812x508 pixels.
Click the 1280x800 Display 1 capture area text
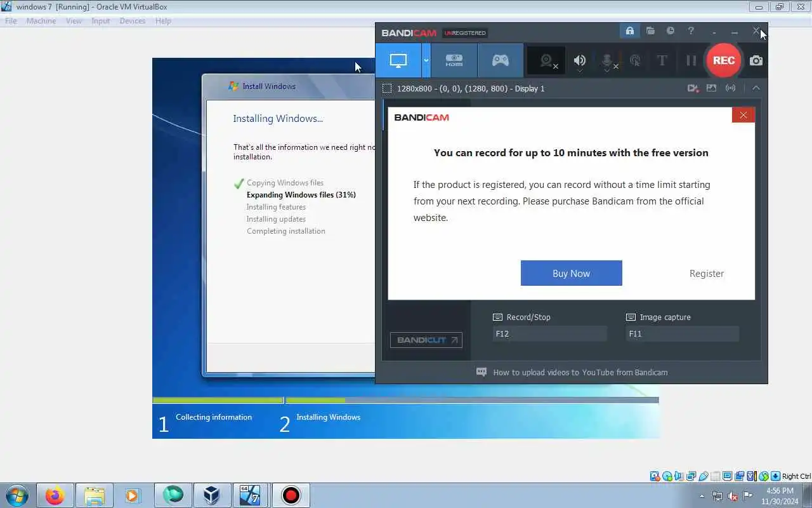coord(471,88)
